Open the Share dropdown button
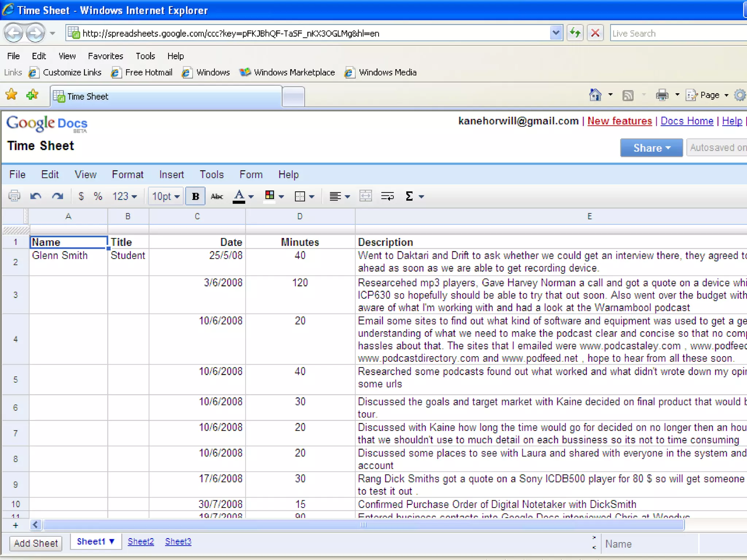Viewport: 747px width, 560px height. pyautogui.click(x=651, y=148)
